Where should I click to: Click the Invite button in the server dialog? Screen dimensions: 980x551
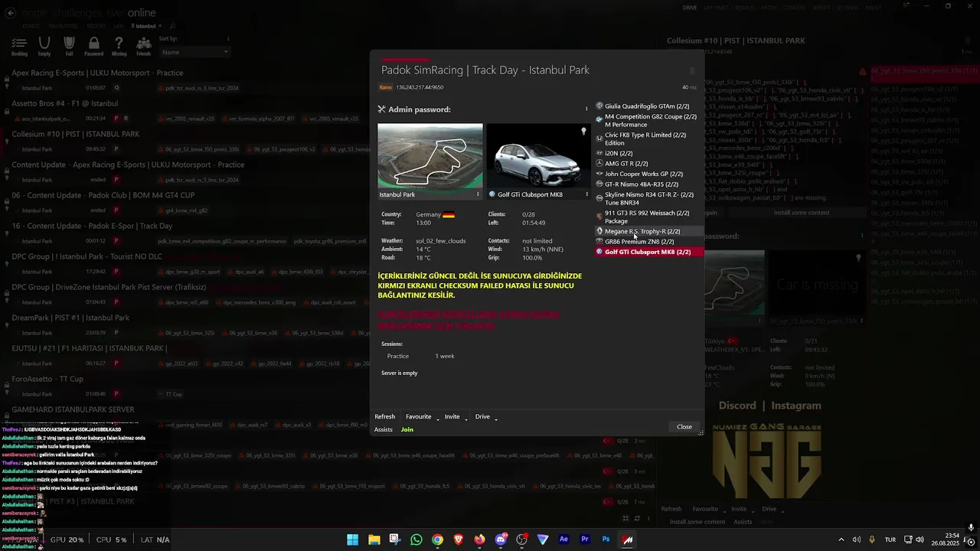pyautogui.click(x=452, y=416)
